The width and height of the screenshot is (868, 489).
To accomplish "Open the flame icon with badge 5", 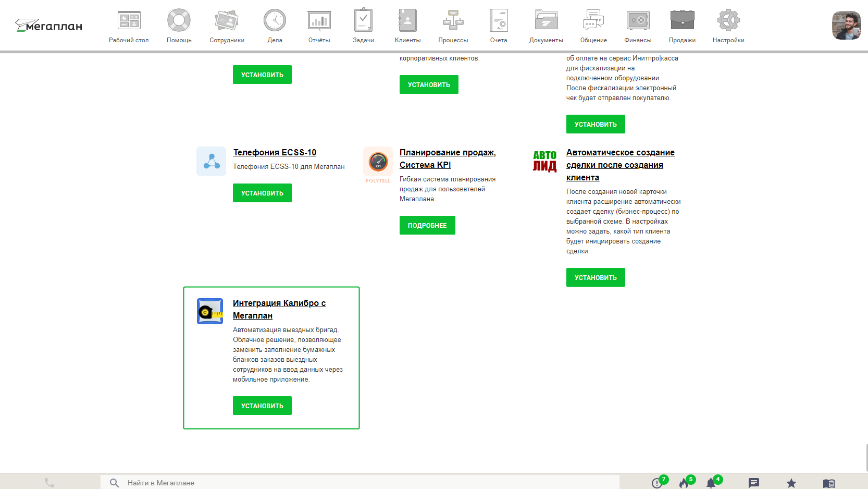I will pyautogui.click(x=684, y=483).
